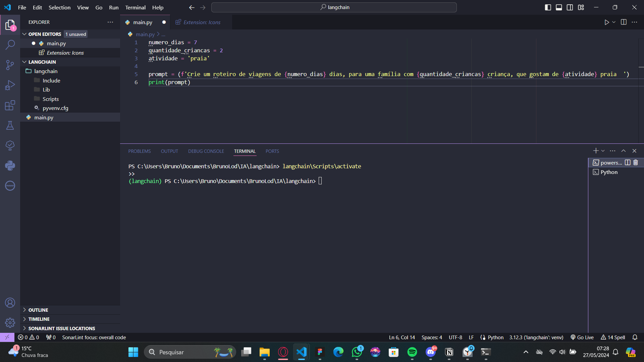Image resolution: width=644 pixels, height=362 pixels.
Task: Run Python file with play button
Action: (606, 22)
